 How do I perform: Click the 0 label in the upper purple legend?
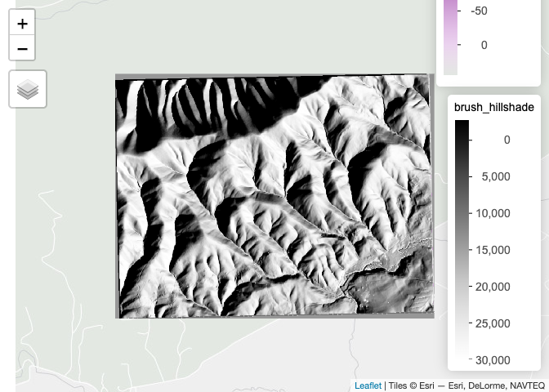click(x=484, y=46)
